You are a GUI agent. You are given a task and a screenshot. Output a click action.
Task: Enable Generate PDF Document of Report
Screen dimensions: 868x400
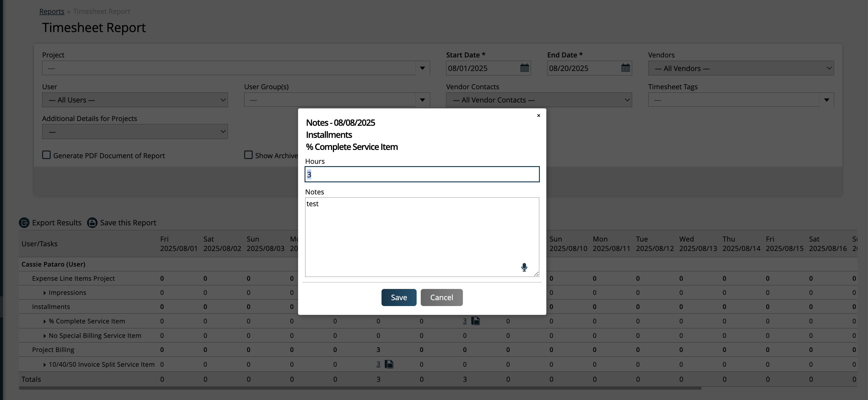click(x=47, y=155)
